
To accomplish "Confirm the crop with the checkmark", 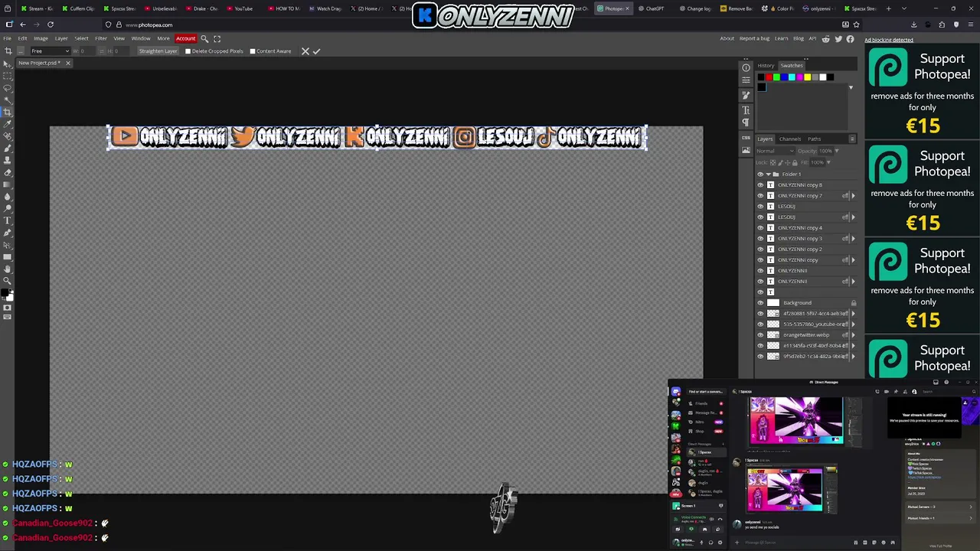I will (x=316, y=51).
